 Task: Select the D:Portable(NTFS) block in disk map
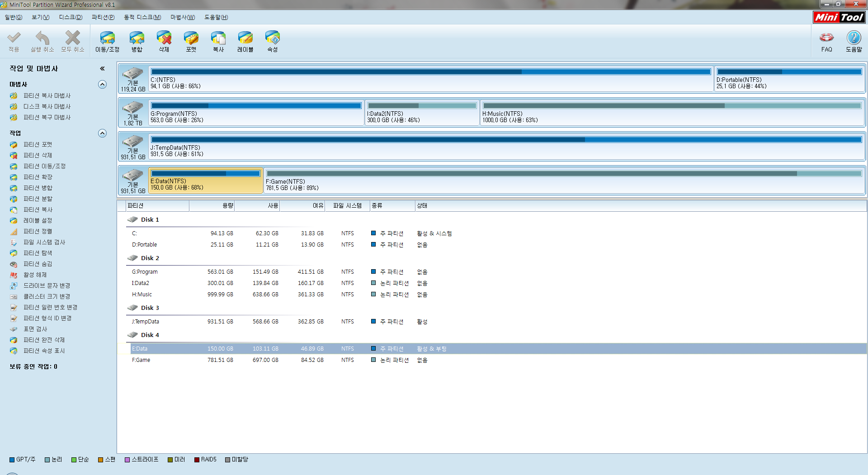tap(789, 79)
